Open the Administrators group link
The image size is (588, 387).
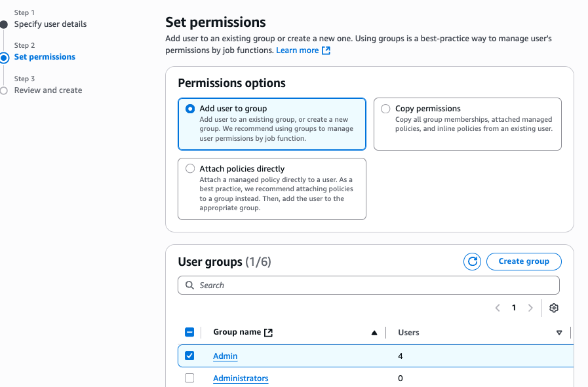(241, 378)
